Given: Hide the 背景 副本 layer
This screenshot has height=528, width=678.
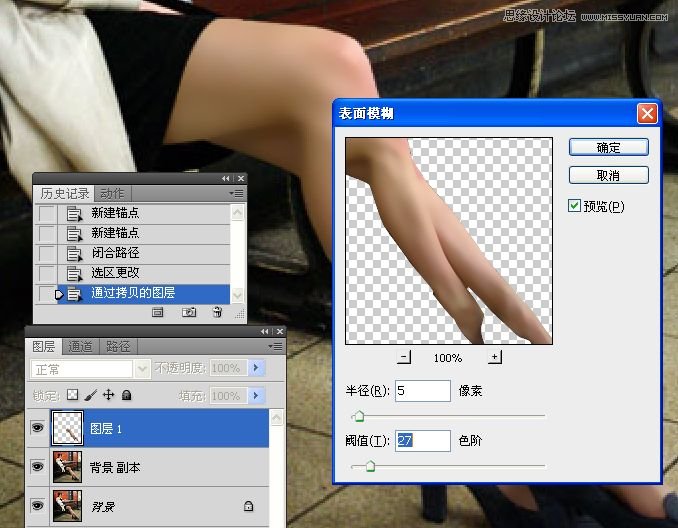Looking at the screenshot, I should point(38,467).
